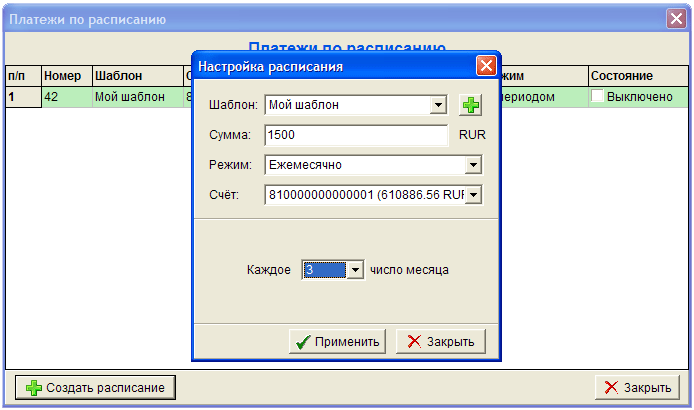Open the day-of-month dropdown after Каждое
The height and width of the screenshot is (410, 694).
tap(354, 270)
